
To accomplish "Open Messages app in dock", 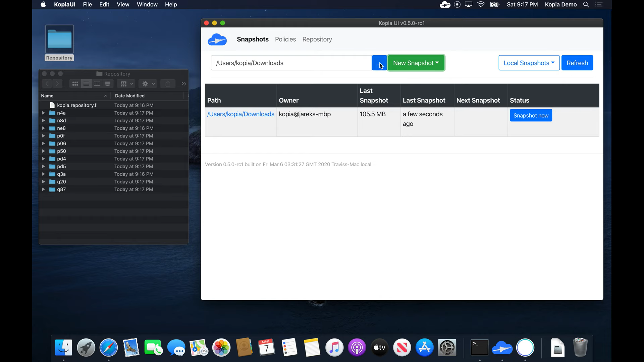I will point(176,348).
